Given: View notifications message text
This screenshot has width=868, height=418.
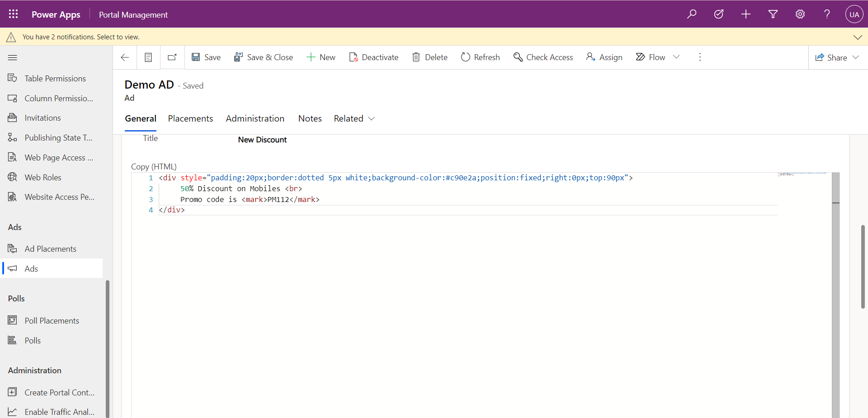Looking at the screenshot, I should click(81, 37).
